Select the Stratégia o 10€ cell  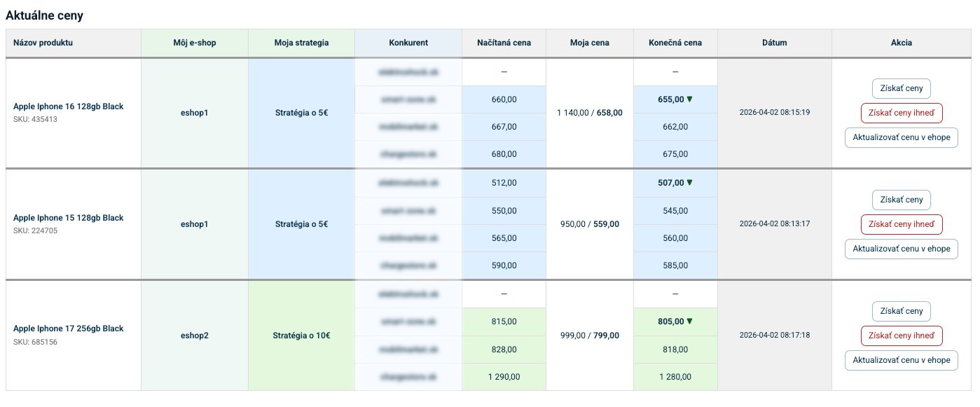(301, 336)
